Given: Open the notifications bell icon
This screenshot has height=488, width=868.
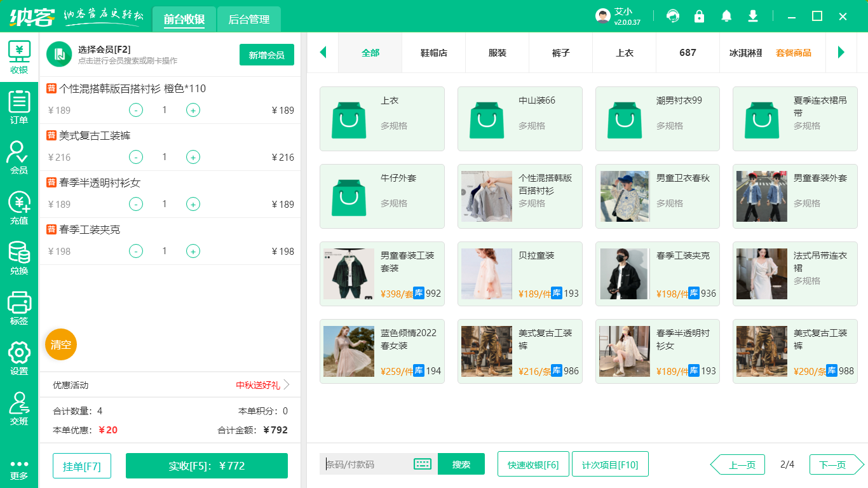Looking at the screenshot, I should (x=726, y=16).
